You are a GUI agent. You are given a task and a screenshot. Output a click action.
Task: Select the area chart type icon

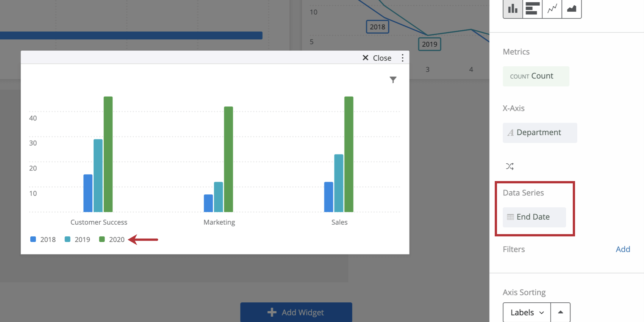pos(572,8)
